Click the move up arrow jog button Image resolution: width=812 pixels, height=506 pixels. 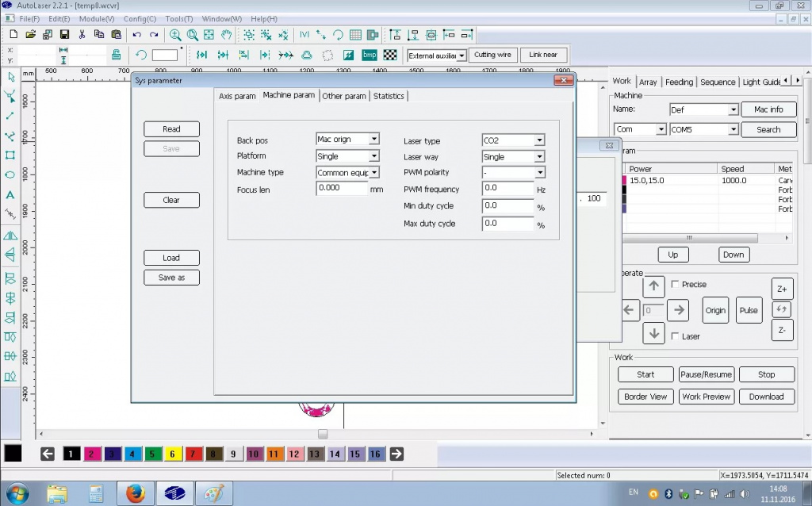(653, 286)
